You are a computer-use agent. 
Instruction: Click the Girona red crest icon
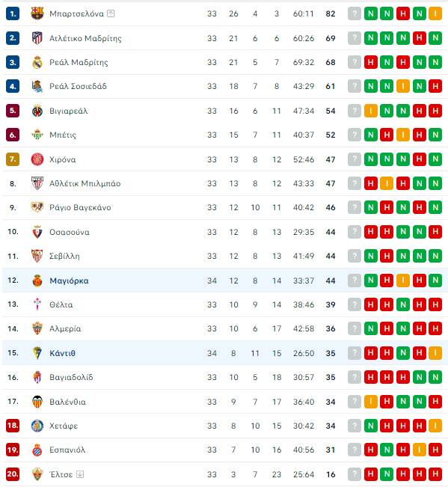tap(37, 159)
